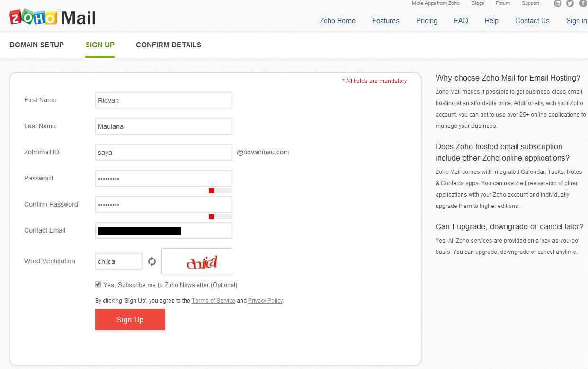588x369 pixels.
Task: Click the strength meter under Confirm Password
Action: pos(221,217)
